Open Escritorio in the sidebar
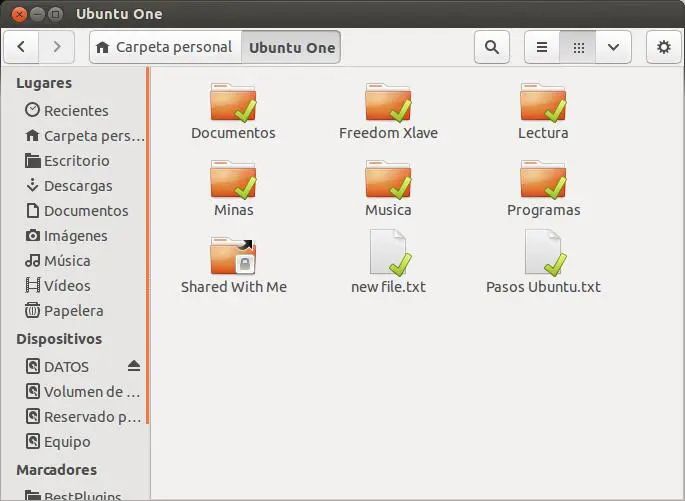Screen dimensions: 685x501 tap(74, 161)
